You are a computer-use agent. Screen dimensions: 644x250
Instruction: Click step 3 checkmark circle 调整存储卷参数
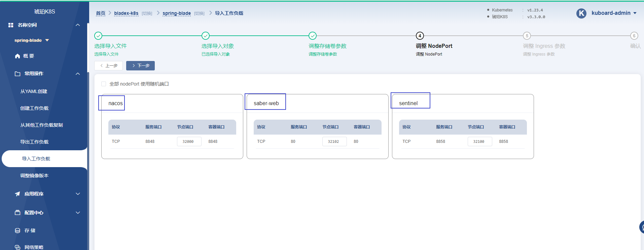[x=313, y=36]
